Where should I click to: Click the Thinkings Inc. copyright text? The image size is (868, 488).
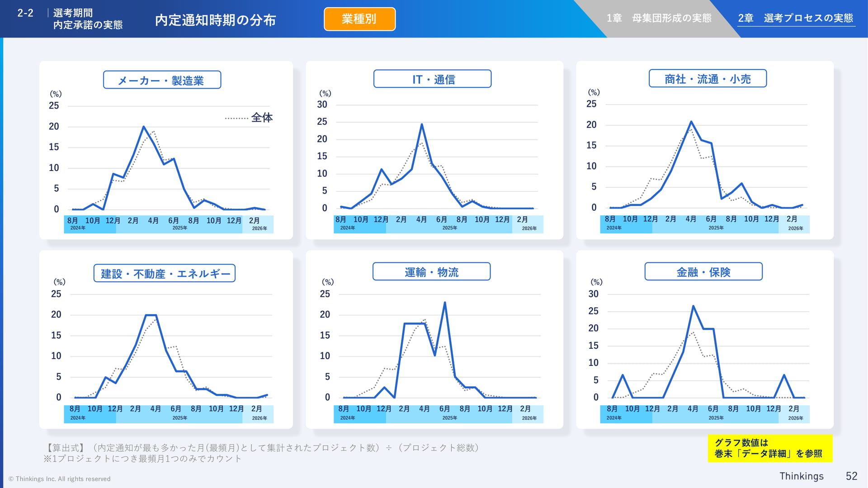click(59, 479)
